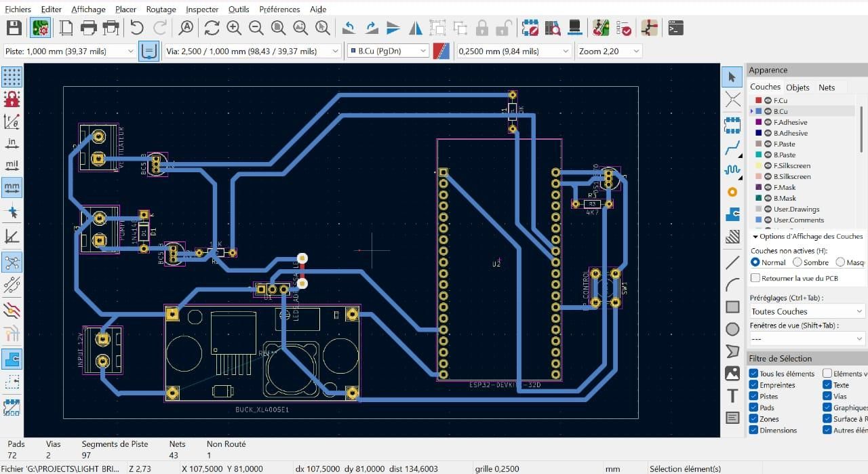
Task: Click the Save board floppy icon
Action: pos(14,28)
